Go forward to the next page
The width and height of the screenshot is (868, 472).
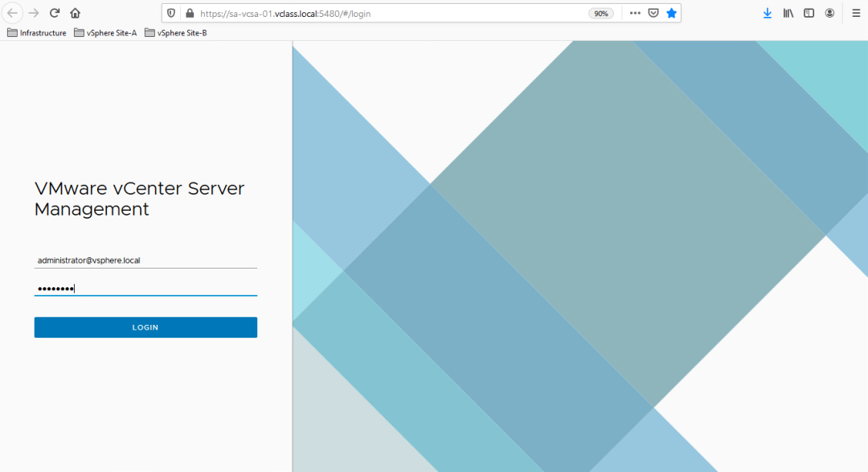34,14
